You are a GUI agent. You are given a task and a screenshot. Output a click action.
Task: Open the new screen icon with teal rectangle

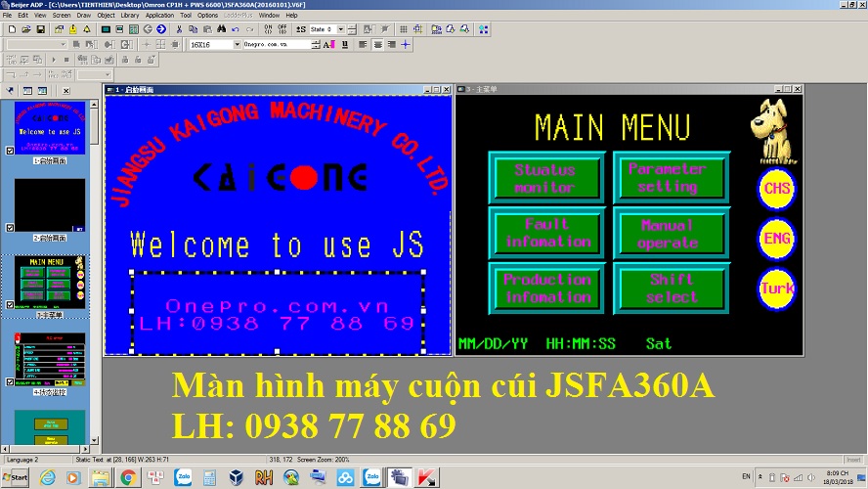[x=106, y=29]
